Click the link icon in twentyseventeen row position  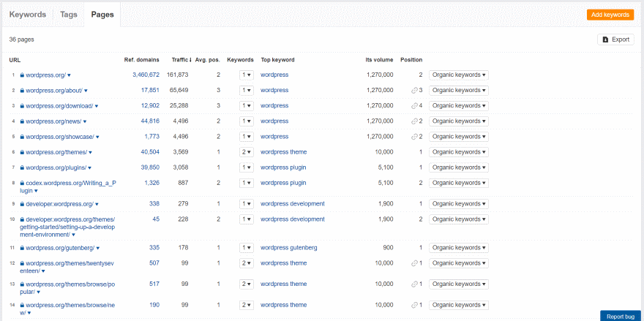[414, 263]
